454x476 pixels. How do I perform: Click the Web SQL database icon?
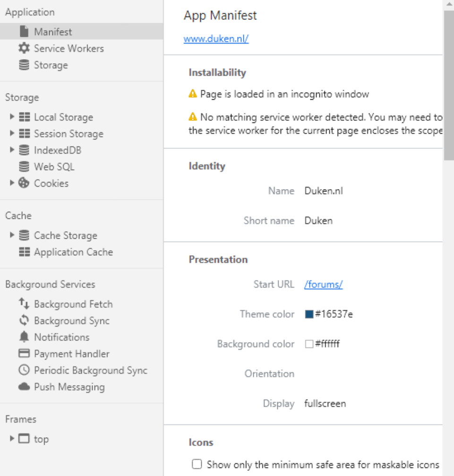pyautogui.click(x=24, y=166)
